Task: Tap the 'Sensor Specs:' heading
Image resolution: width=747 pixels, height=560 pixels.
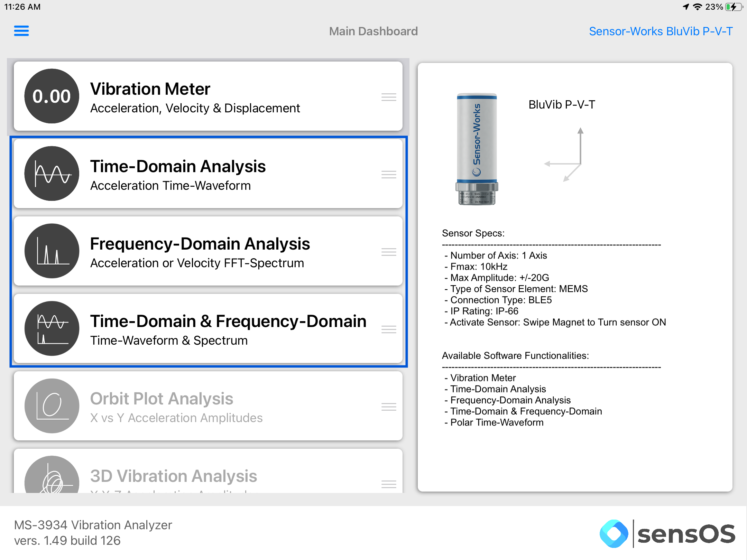Action: (x=473, y=233)
